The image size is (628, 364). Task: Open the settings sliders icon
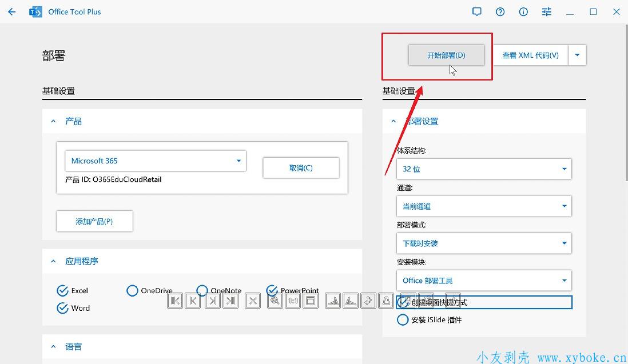(547, 12)
